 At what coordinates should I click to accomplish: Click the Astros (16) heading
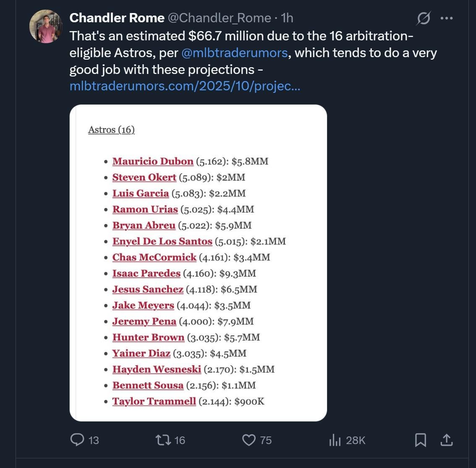click(111, 130)
